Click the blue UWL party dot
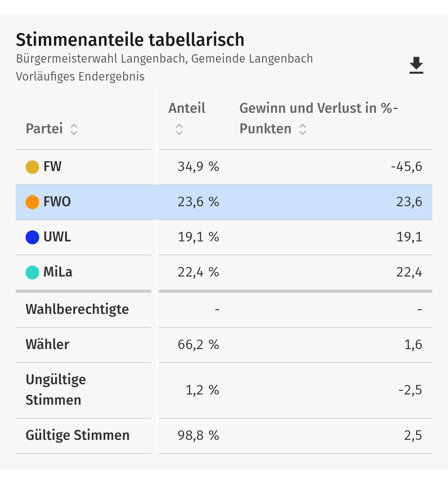 32,237
